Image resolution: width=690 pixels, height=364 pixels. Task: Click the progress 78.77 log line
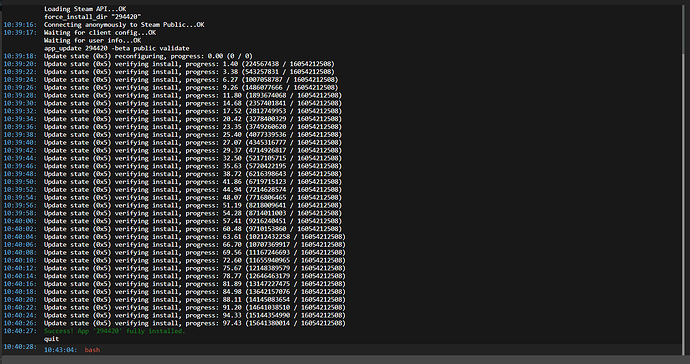tap(195, 276)
